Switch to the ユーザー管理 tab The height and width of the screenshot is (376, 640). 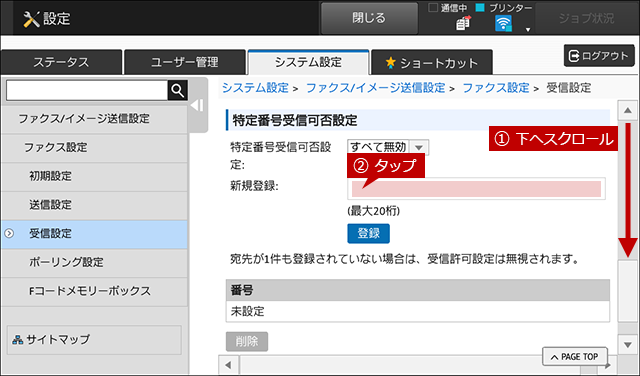tap(184, 62)
